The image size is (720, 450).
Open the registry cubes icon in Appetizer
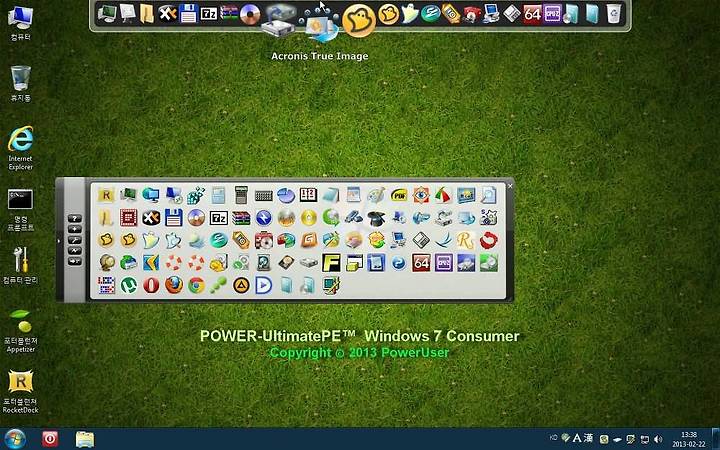196,195
